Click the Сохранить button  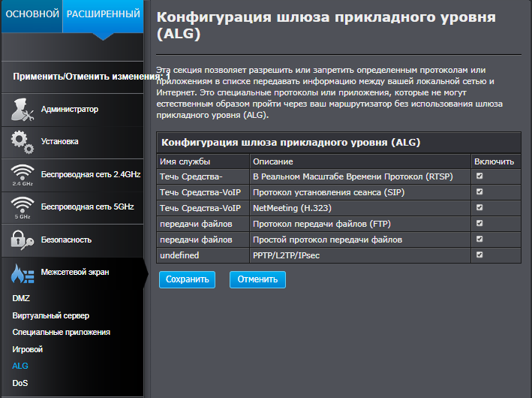pyautogui.click(x=188, y=279)
